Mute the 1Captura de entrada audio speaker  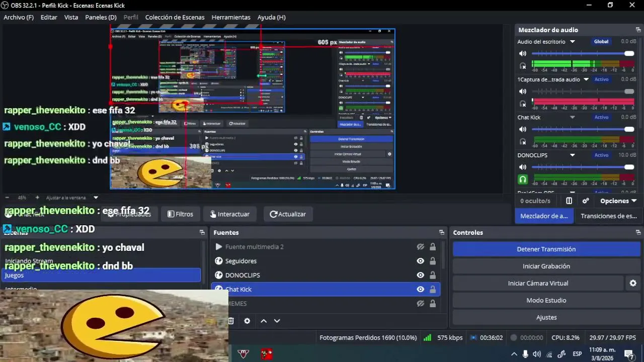(x=523, y=92)
